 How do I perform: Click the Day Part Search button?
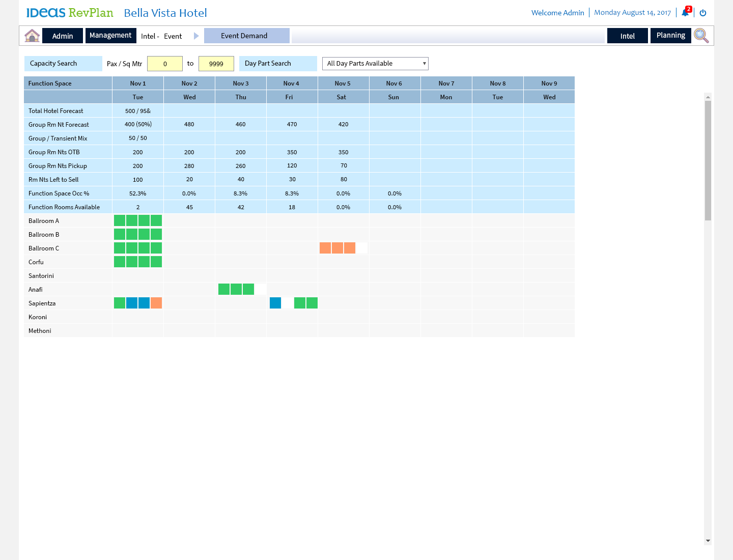pyautogui.click(x=277, y=64)
